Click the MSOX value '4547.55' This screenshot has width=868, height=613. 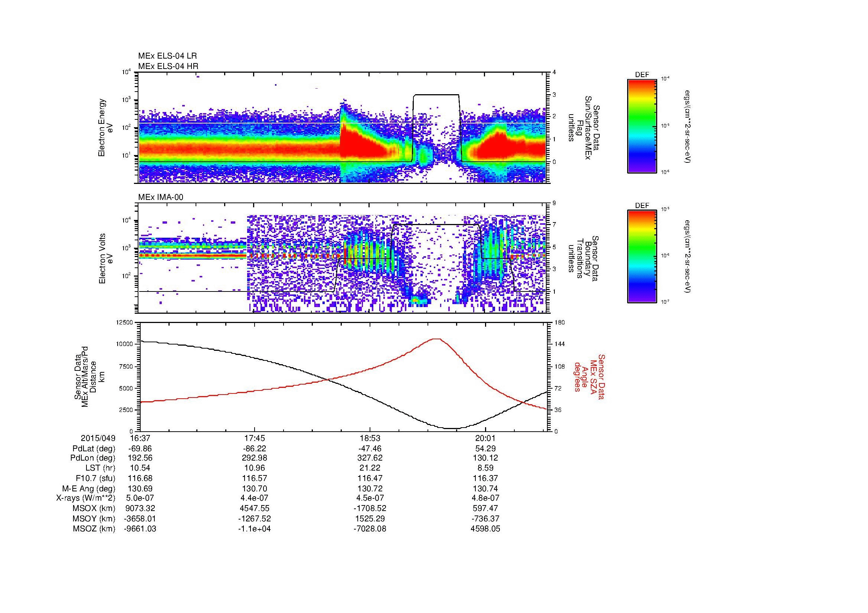point(255,508)
